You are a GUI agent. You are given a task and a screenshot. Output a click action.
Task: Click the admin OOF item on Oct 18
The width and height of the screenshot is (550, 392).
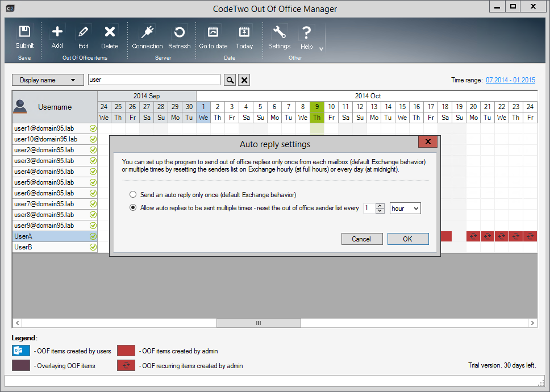446,236
